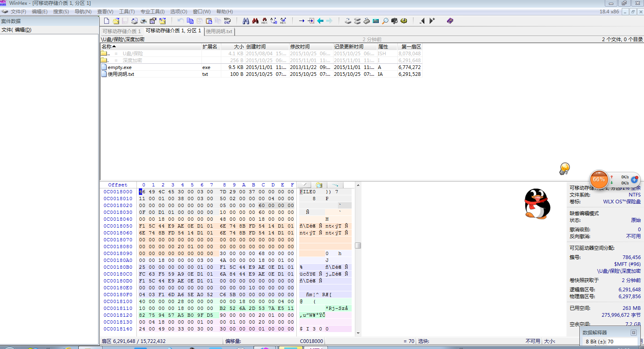The image size is (644, 349).
Task: Open a file with the folder icon
Action: [x=116, y=21]
